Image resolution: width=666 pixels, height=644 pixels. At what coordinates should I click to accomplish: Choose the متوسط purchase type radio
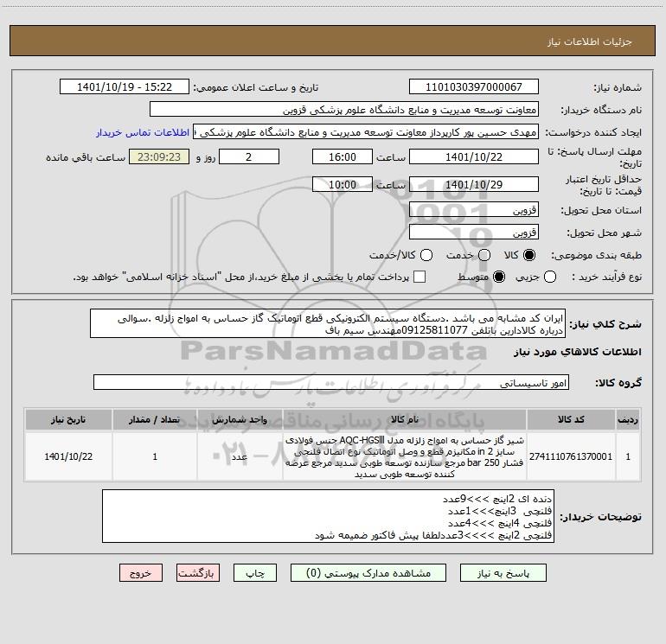coord(499,277)
